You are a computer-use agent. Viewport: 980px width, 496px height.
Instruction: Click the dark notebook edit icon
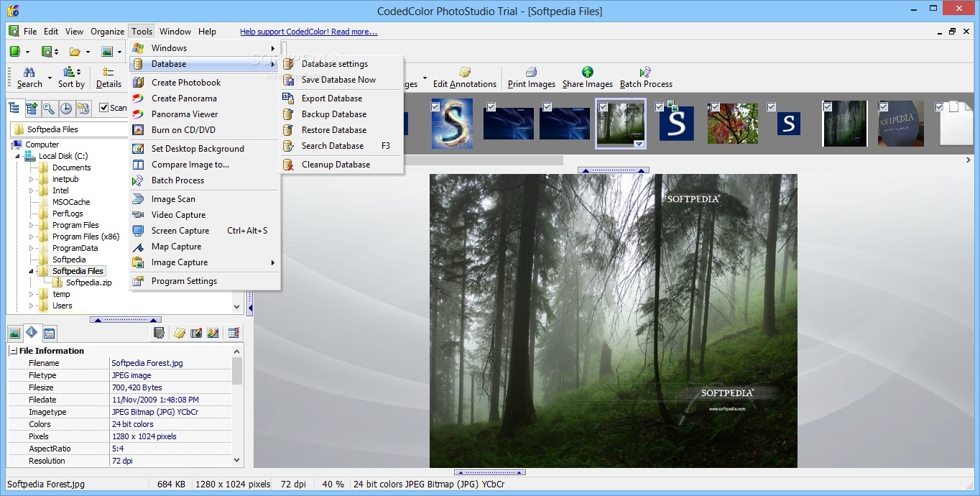[160, 333]
